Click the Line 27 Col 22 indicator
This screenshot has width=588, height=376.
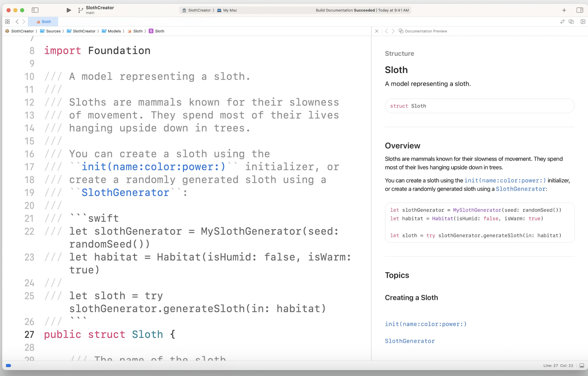tap(558, 365)
